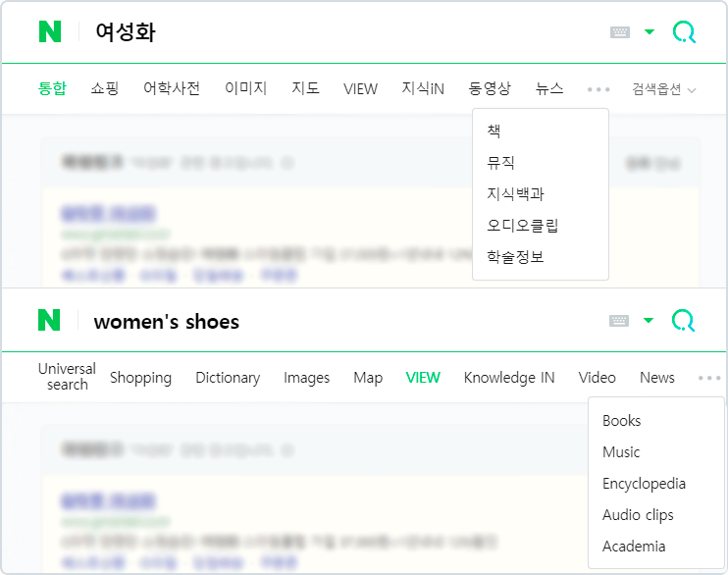Viewport: 728px width, 575px height.
Task: Click the Naver N logo beside 여성화
Action: (x=50, y=31)
